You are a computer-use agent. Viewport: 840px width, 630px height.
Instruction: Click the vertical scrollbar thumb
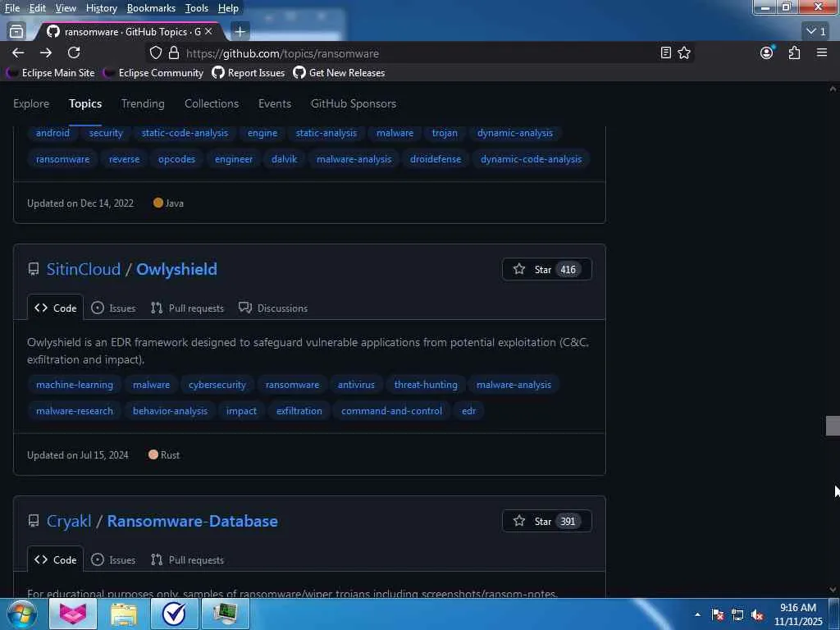[x=833, y=426]
